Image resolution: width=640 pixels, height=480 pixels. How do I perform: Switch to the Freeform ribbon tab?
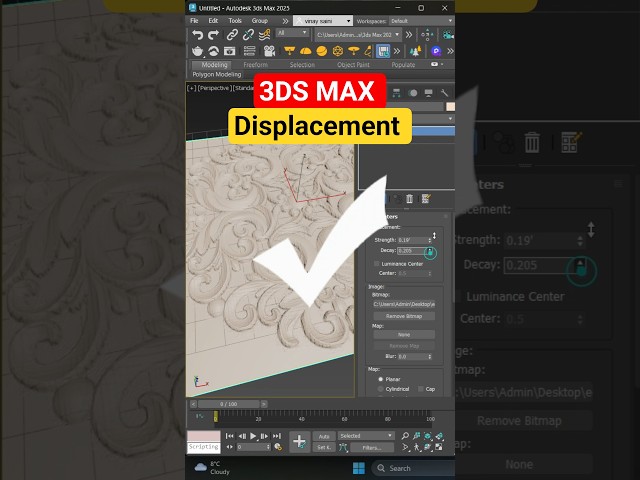pyautogui.click(x=256, y=64)
